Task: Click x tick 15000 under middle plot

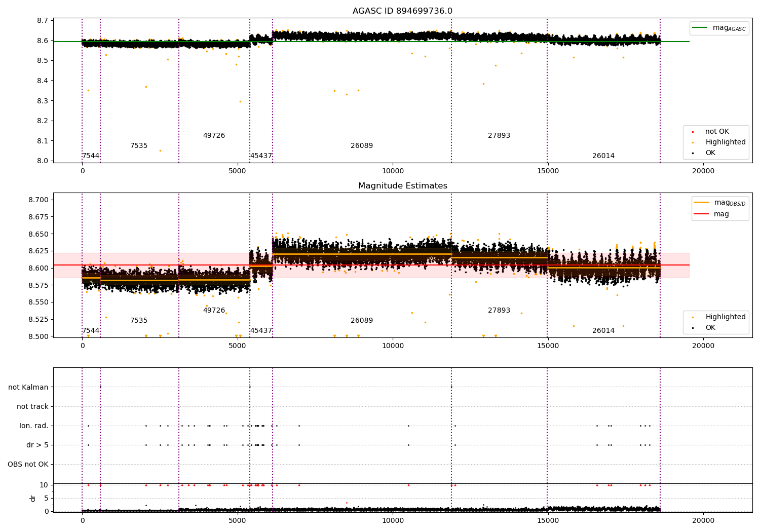Action: pyautogui.click(x=548, y=346)
